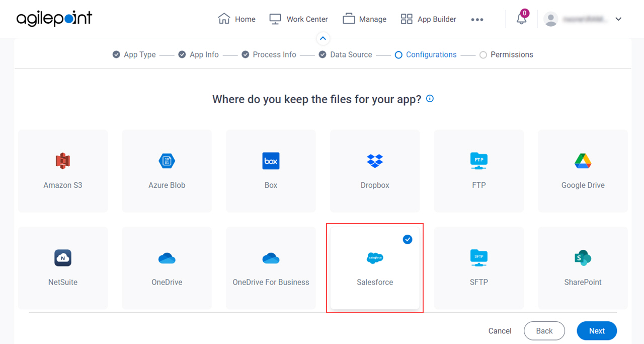Click the user avatar icon

(x=551, y=19)
